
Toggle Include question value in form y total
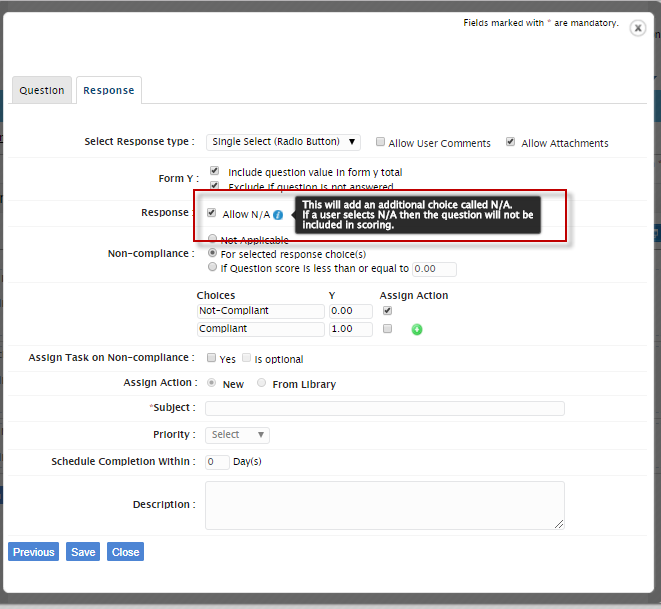pyautogui.click(x=214, y=171)
